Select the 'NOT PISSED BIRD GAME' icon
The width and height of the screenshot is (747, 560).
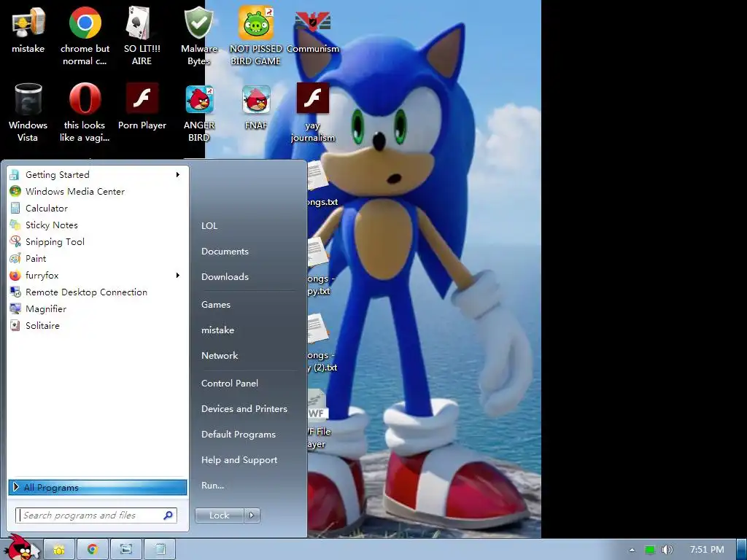pyautogui.click(x=256, y=36)
